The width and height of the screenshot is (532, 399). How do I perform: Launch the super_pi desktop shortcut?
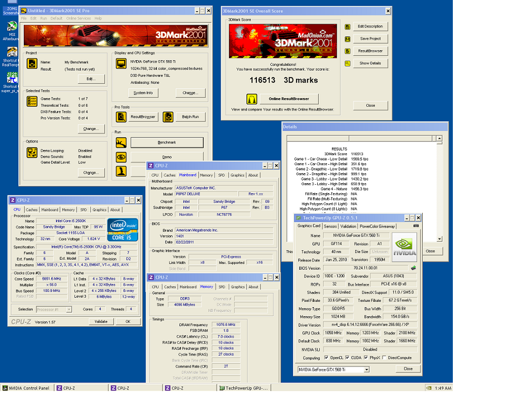pos(11,82)
